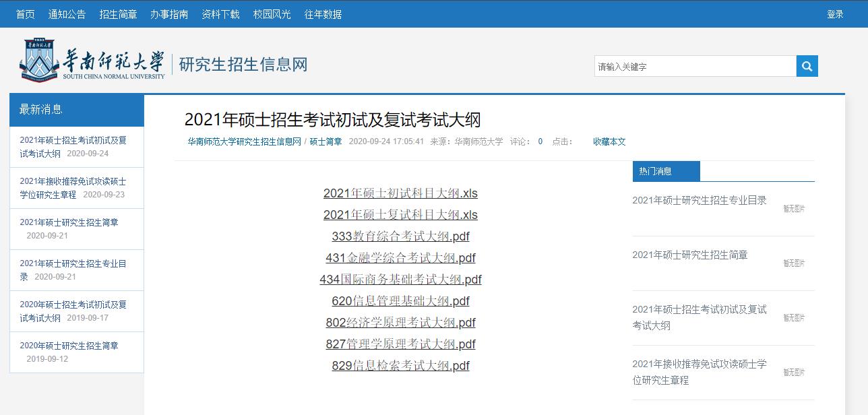The height and width of the screenshot is (415, 868).
Task: Click the 登录 link at top right
Action: 836,13
